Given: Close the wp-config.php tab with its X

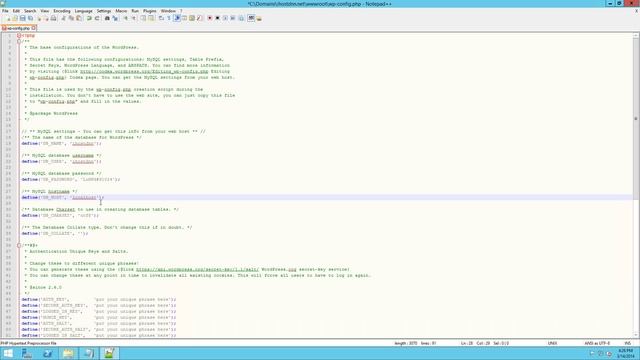Looking at the screenshot, I should tap(34, 28).
